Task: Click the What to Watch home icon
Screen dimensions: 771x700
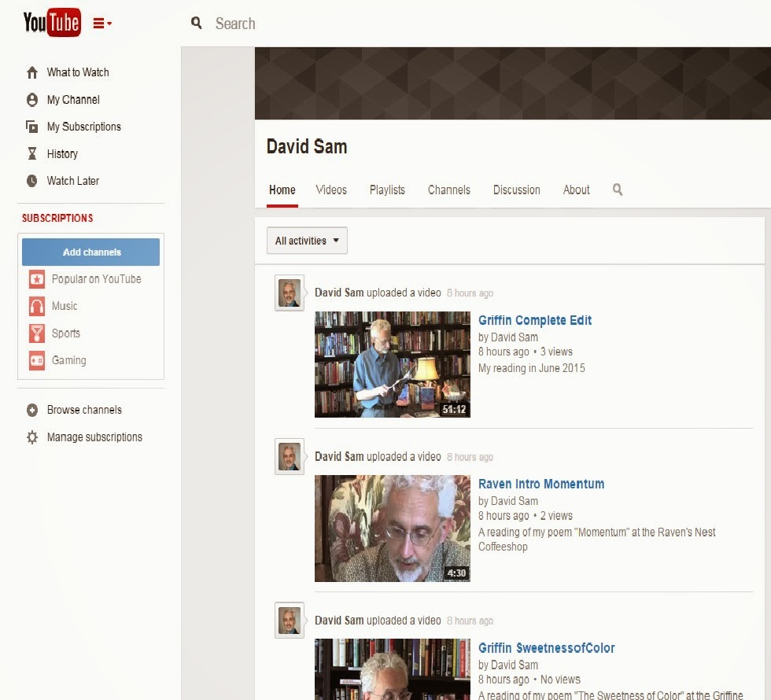Action: [32, 72]
